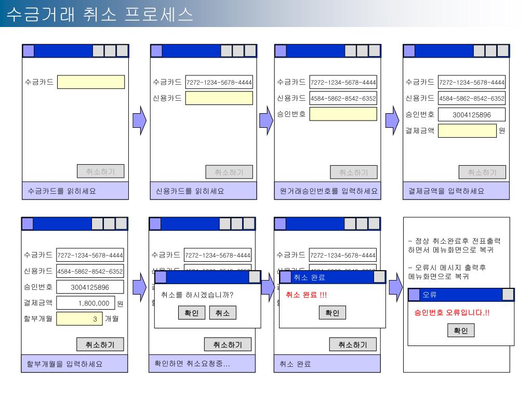Click status text 확인하면 취소요청중...
532x399 pixels.
pos(192,364)
